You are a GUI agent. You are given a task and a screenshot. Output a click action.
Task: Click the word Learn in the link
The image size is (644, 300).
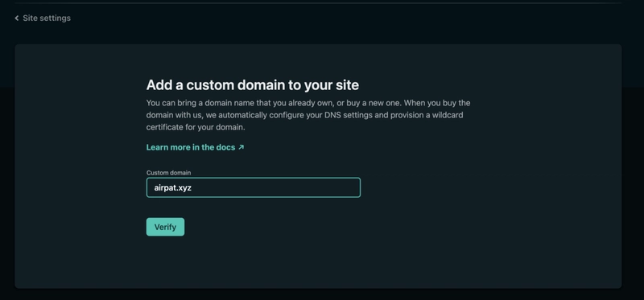click(x=157, y=147)
